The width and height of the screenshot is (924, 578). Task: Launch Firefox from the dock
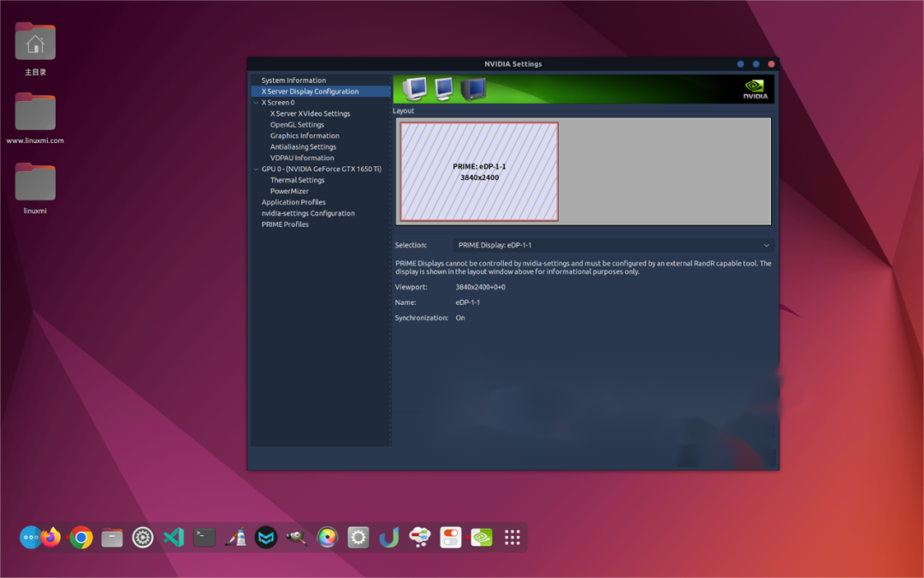click(51, 537)
